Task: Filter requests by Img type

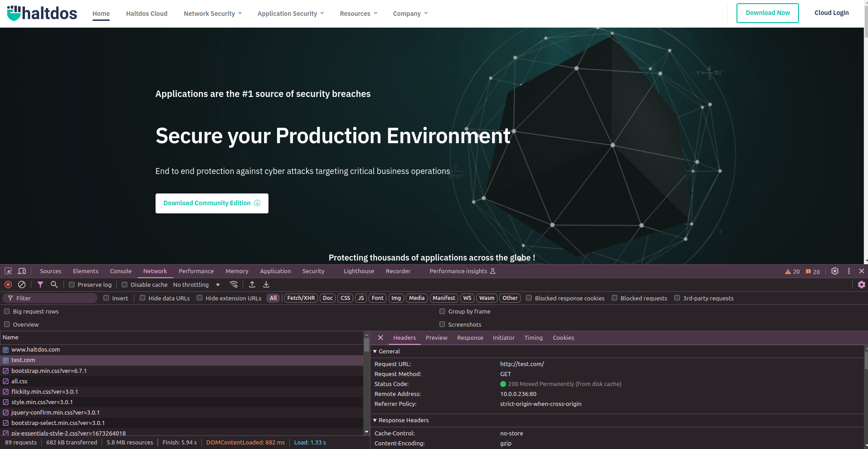Action: pyautogui.click(x=396, y=298)
